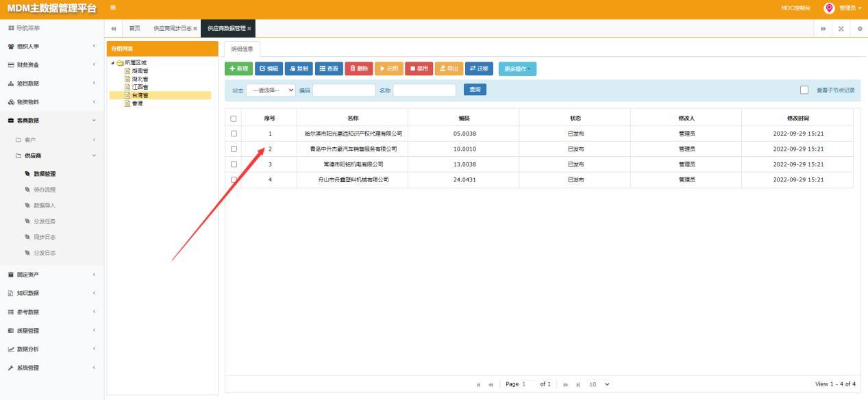Toggle the hamburger menu icon in header
The image size is (868, 400).
coord(113,8)
